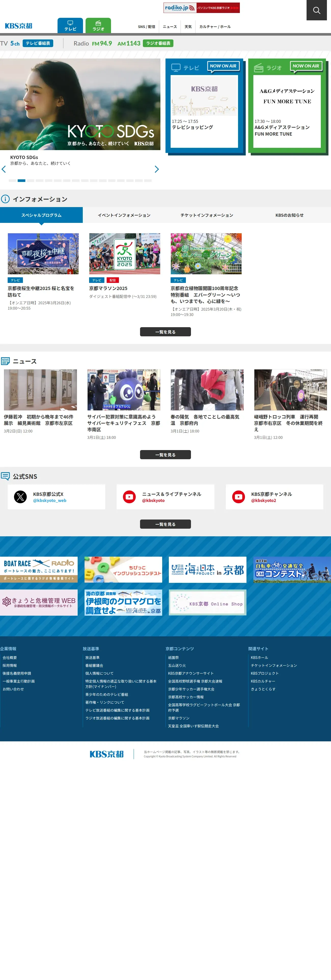Open the 五山送り火 footer link
The height and width of the screenshot is (980, 331).
tap(177, 666)
